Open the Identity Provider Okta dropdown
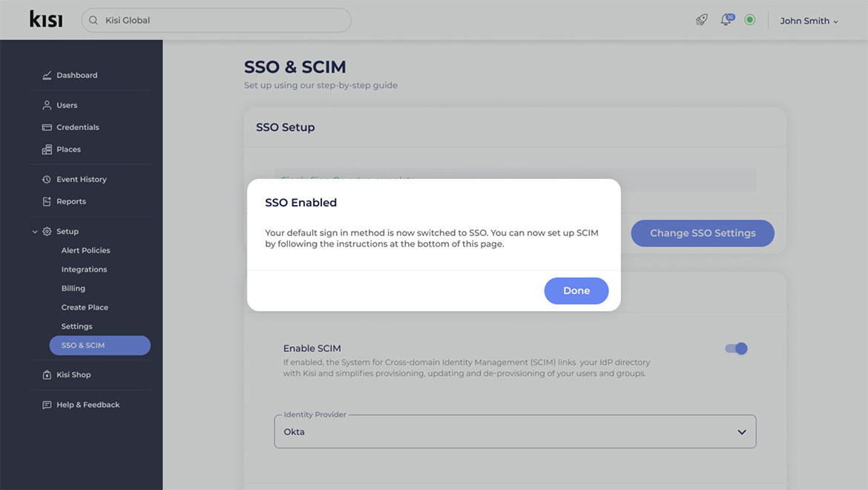The width and height of the screenshot is (868, 490). pos(515,431)
